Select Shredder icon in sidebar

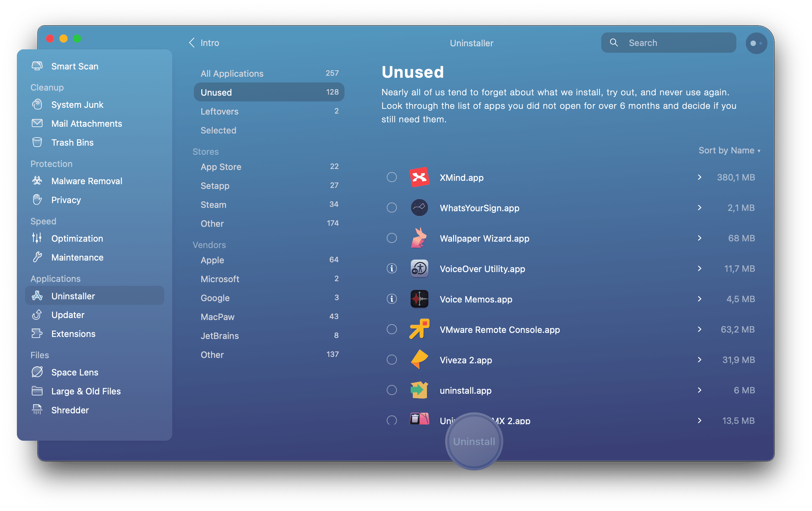37,410
